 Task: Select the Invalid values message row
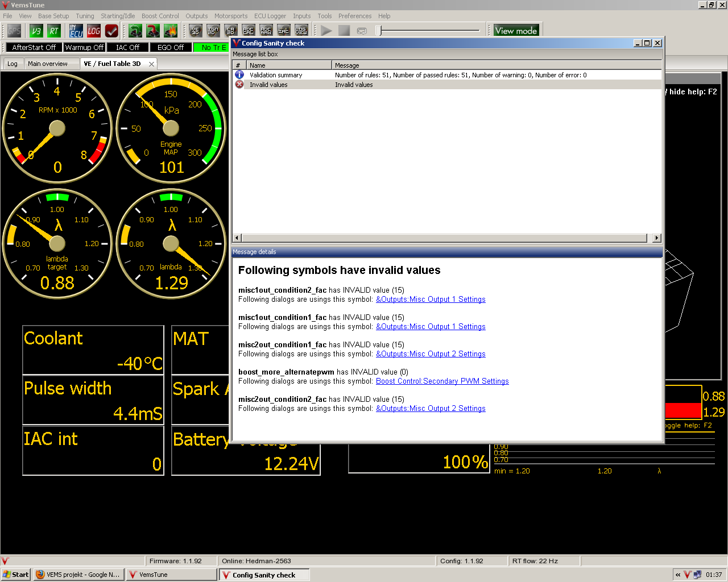(447, 85)
